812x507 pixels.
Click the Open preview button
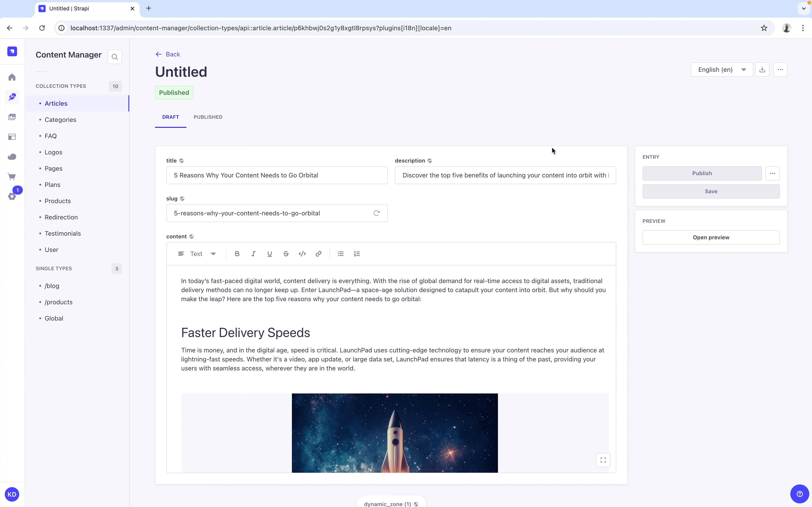click(711, 237)
